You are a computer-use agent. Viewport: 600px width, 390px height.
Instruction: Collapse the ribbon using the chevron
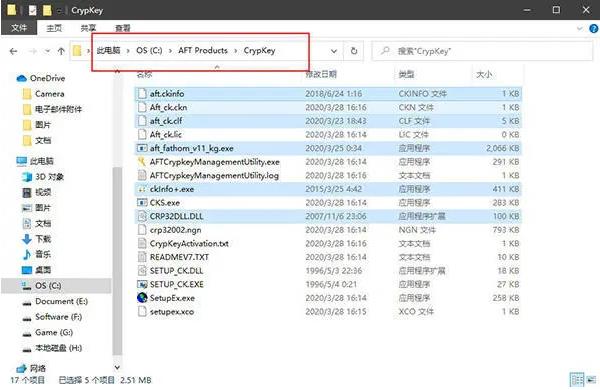coord(580,28)
